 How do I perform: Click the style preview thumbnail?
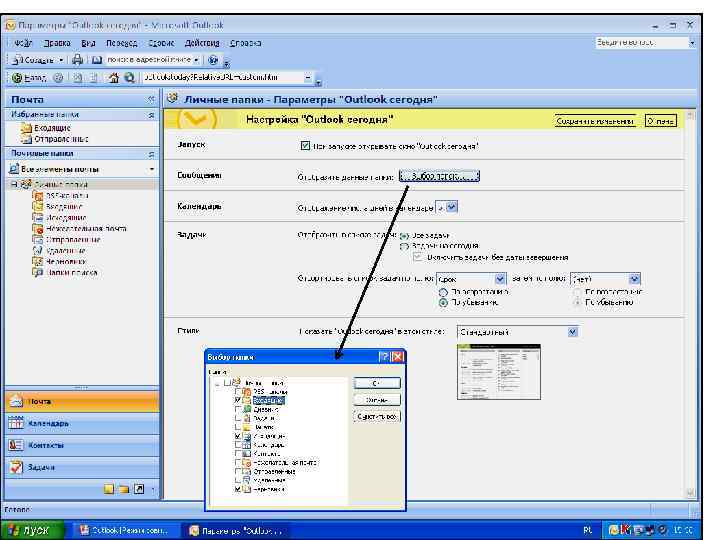[x=499, y=372]
